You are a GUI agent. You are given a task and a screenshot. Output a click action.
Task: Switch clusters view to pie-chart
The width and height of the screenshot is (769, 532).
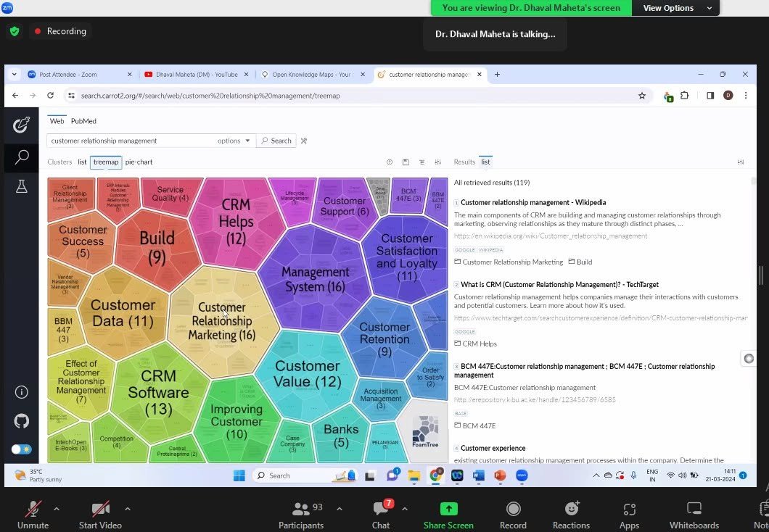[139, 162]
